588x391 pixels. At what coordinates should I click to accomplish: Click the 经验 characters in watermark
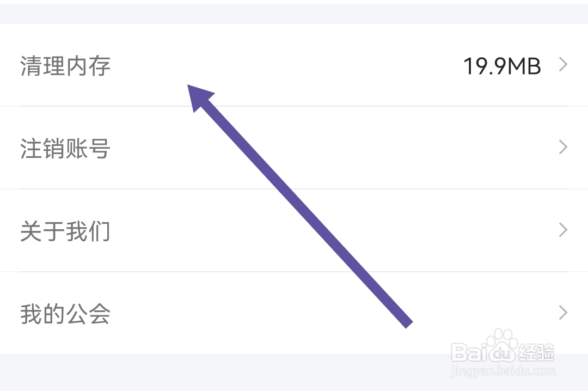536,352
